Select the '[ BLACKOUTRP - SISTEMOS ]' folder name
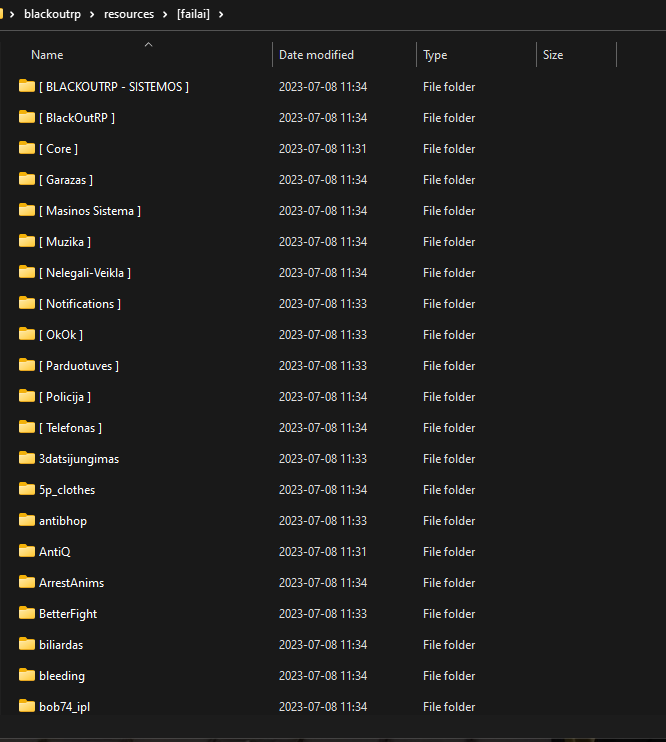 point(114,87)
